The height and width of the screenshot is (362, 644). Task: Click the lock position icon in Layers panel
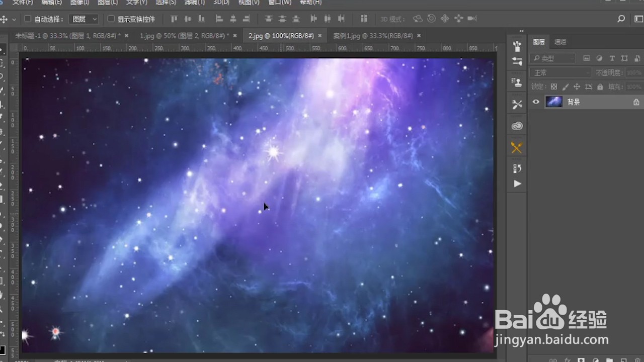pos(578,87)
